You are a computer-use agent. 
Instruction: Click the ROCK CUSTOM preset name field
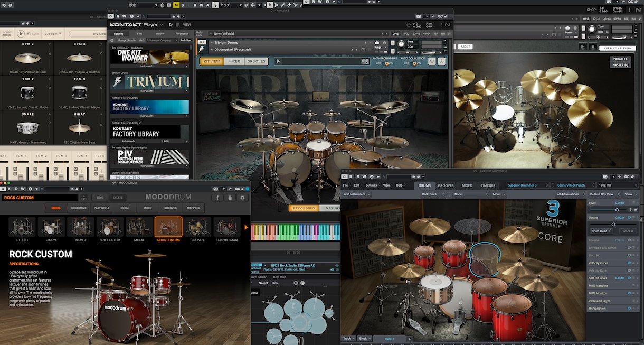[x=40, y=198]
